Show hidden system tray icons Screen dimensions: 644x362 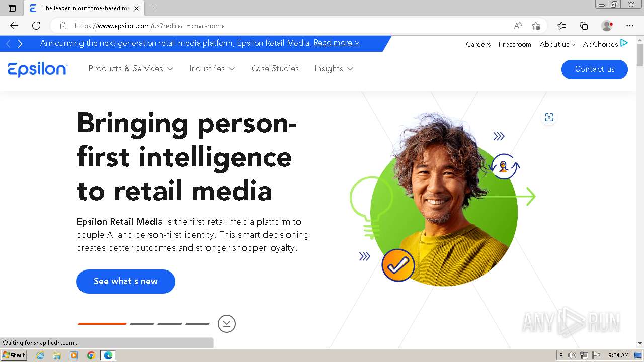(x=561, y=355)
